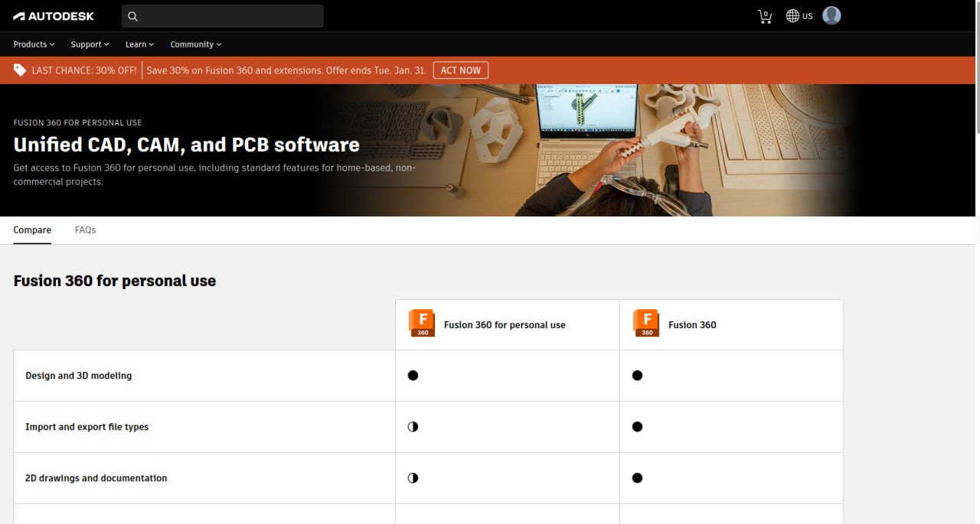Open the shopping cart icon
Screen dimensions: 980x524
coord(765,16)
